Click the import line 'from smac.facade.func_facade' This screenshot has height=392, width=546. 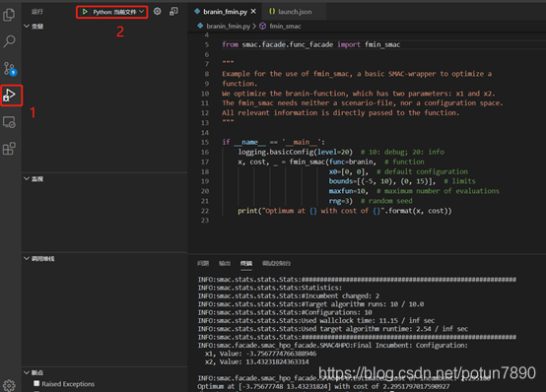coord(311,44)
